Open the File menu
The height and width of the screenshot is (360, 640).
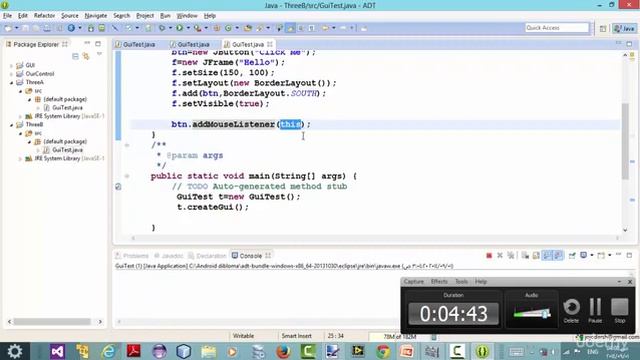coord(7,16)
